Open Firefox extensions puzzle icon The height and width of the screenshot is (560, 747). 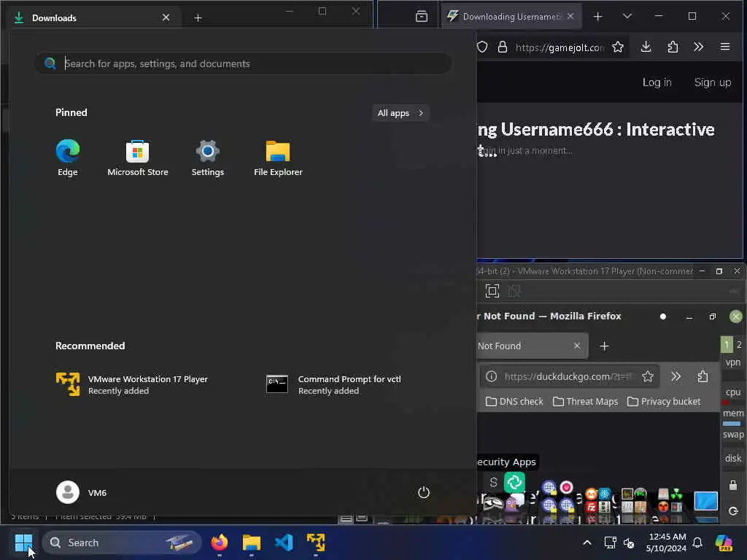(x=673, y=47)
